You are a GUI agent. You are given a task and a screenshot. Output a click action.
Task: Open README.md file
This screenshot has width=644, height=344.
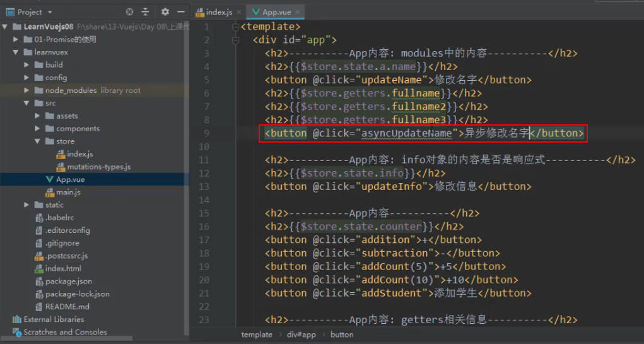(x=67, y=307)
